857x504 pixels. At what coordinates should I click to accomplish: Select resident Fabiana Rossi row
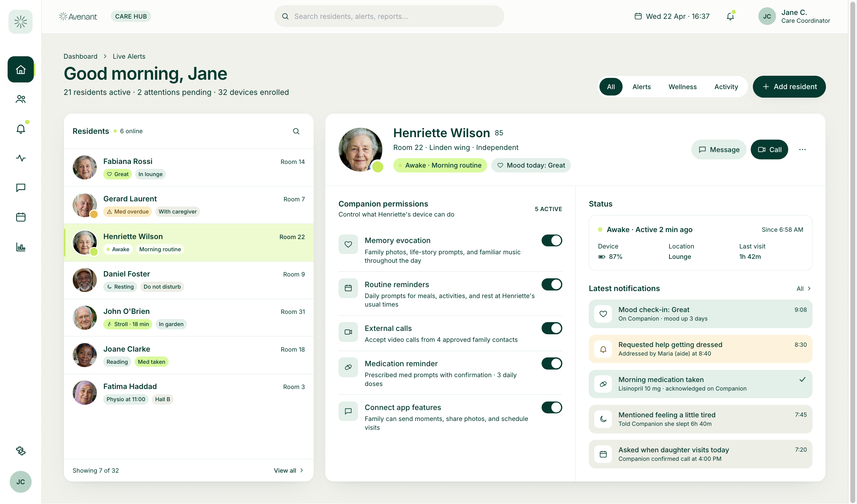coord(189,168)
